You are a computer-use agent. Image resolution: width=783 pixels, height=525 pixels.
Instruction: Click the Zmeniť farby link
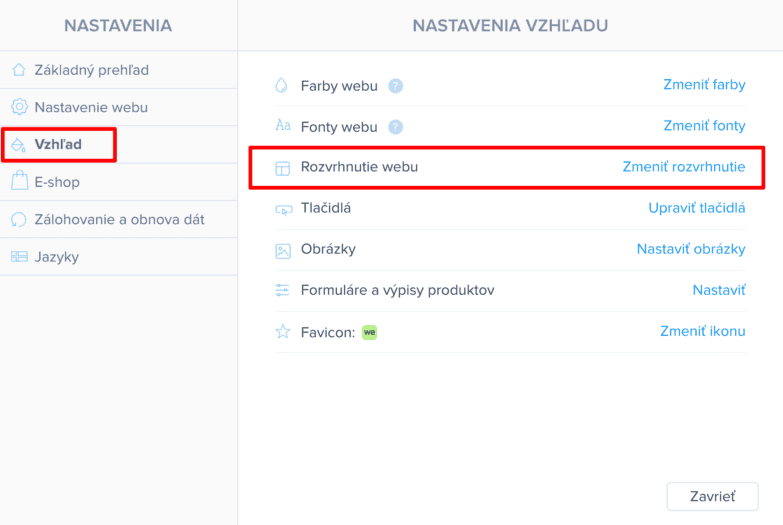click(x=704, y=85)
